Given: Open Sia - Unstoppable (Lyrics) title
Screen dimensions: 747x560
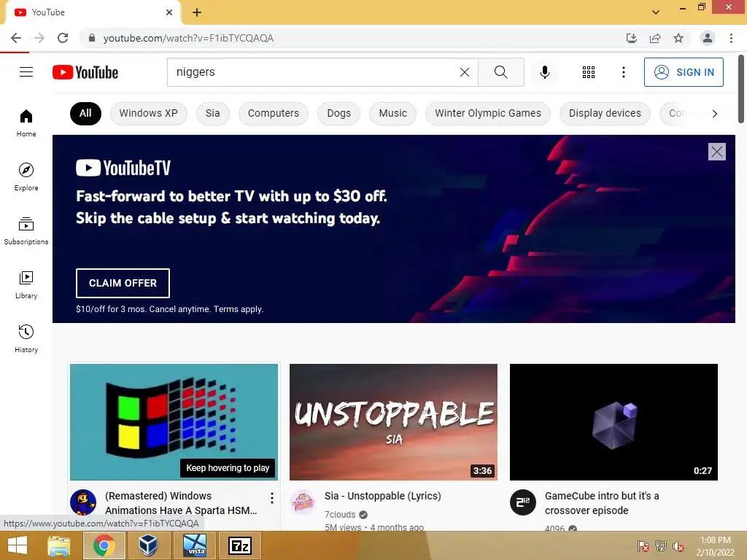Looking at the screenshot, I should 382,496.
